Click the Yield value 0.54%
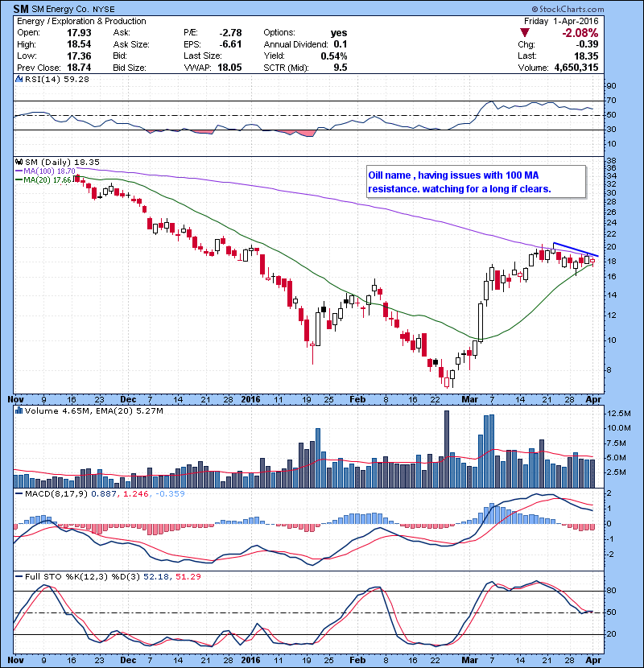644x668 pixels. point(334,56)
